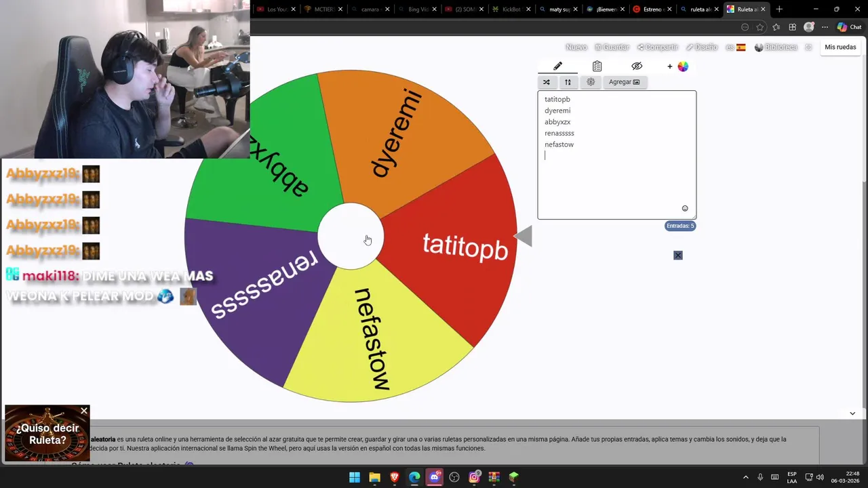Open WinRAR from the taskbar
The image size is (868, 488).
[x=494, y=477]
